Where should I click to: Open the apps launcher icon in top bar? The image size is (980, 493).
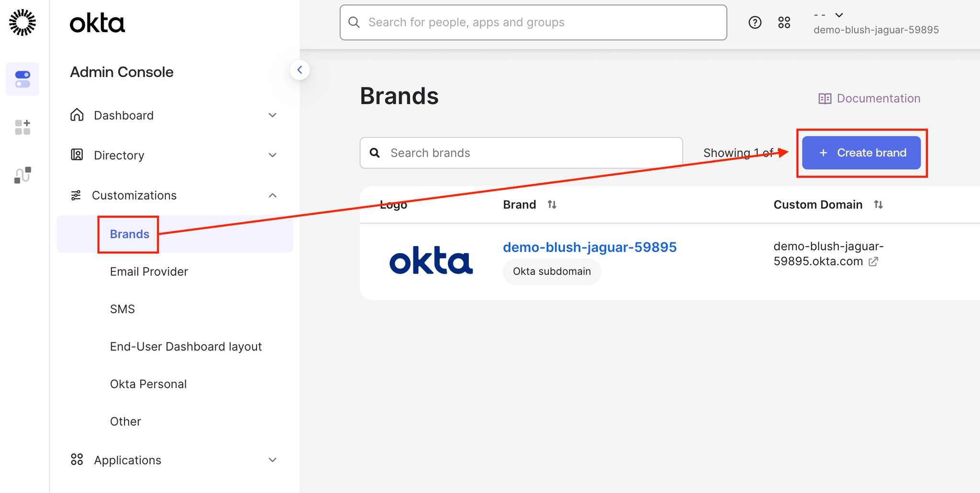784,22
